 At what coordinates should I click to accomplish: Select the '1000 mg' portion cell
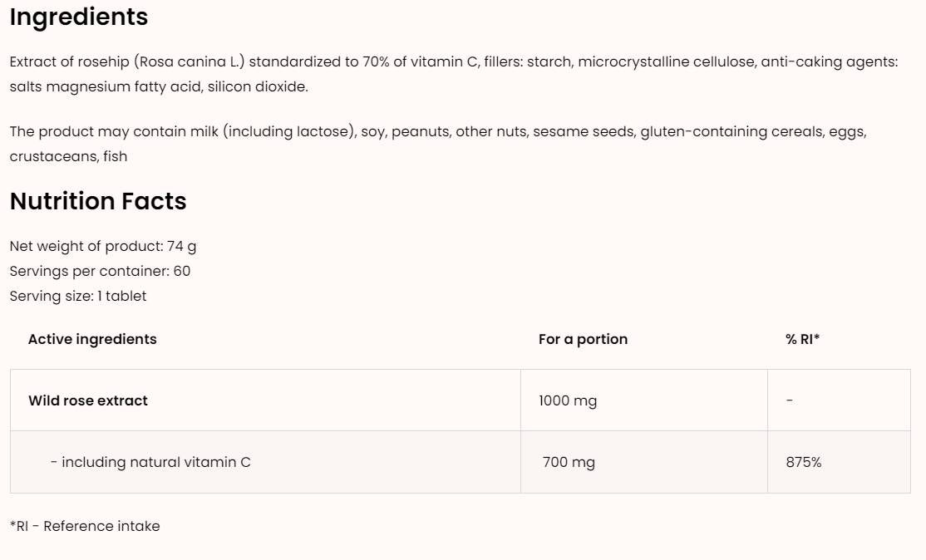[x=568, y=400]
